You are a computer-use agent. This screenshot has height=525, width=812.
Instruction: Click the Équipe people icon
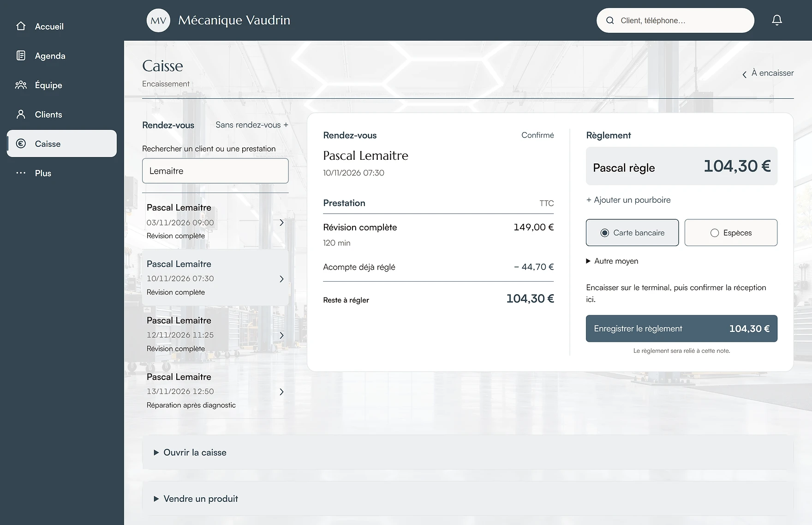pos(21,85)
